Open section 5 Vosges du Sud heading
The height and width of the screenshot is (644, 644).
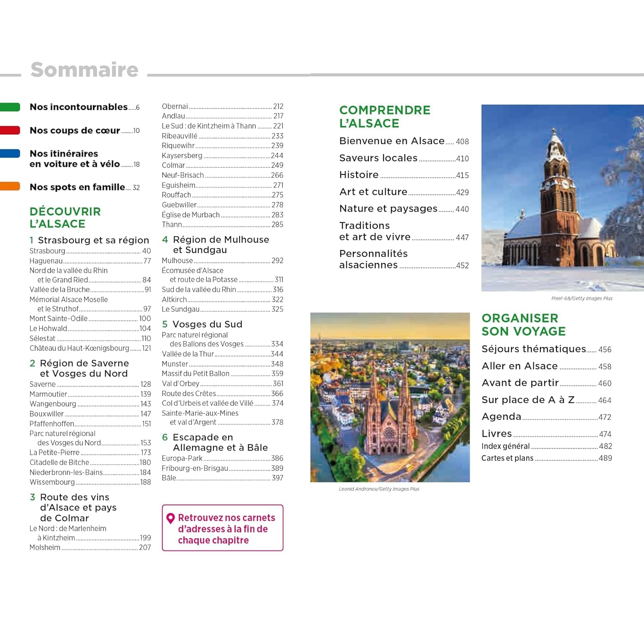coord(202,325)
